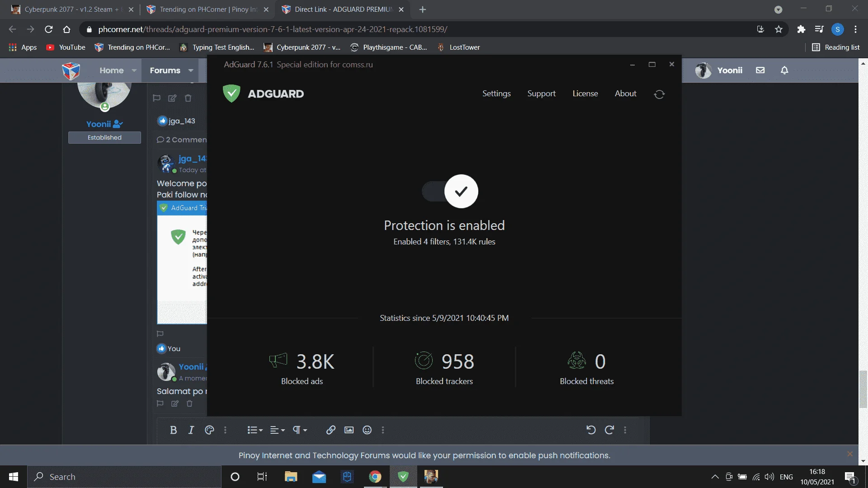868x488 pixels.
Task: Open the smilies emoji picker
Action: pyautogui.click(x=367, y=430)
